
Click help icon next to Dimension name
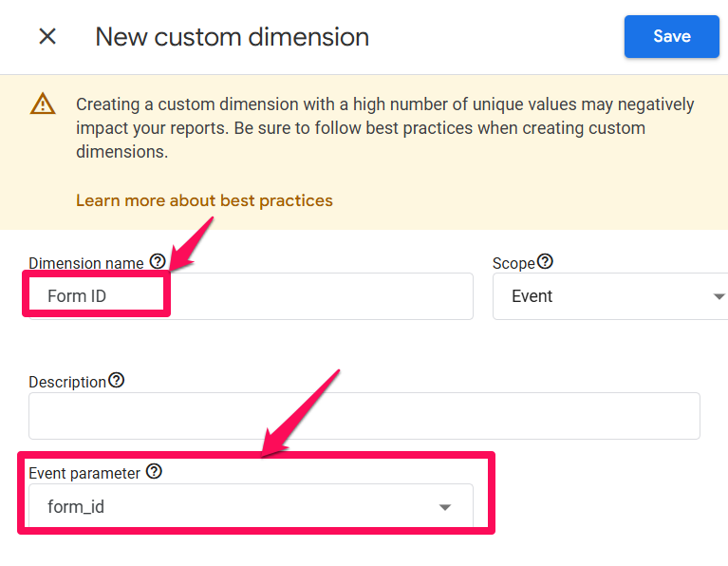click(x=158, y=261)
